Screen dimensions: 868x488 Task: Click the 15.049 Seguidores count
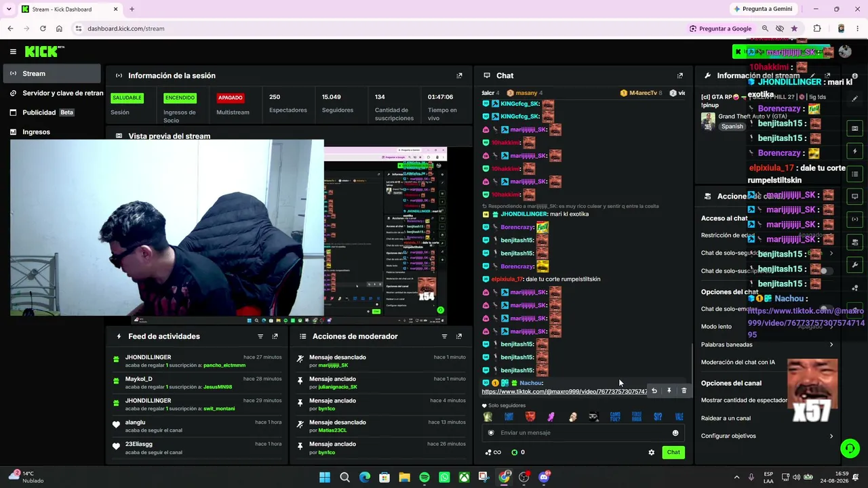click(332, 97)
